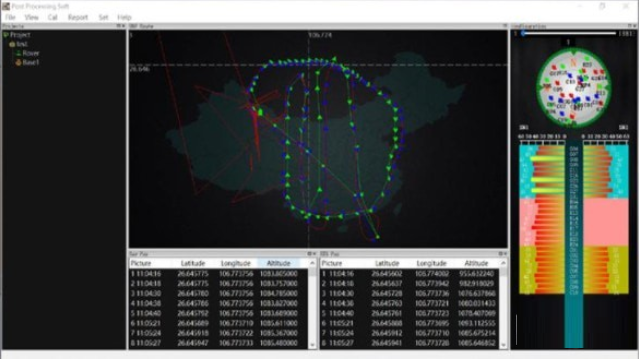This screenshot has height=360, width=639.
Task: Sort left table by Latitude column
Action: click(x=193, y=263)
